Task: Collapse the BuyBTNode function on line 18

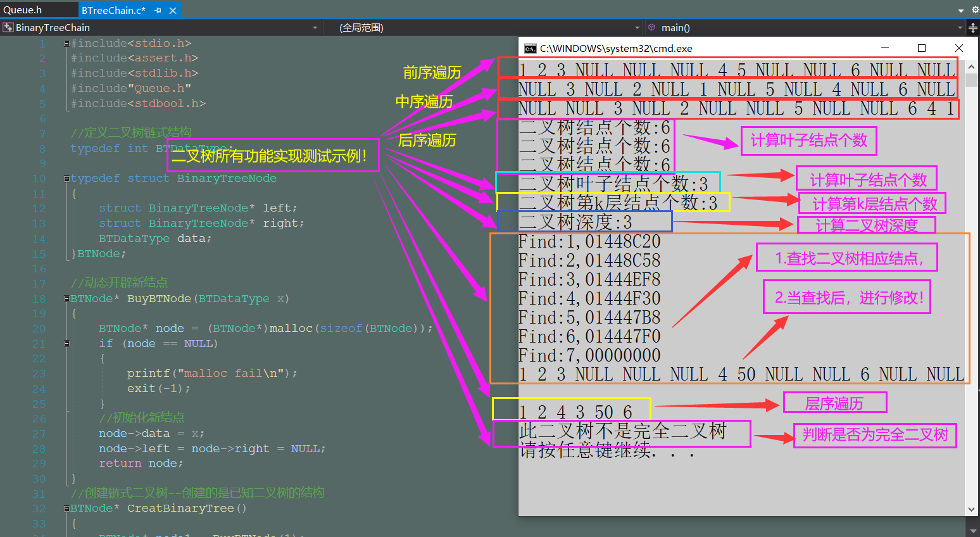Action: tap(66, 298)
